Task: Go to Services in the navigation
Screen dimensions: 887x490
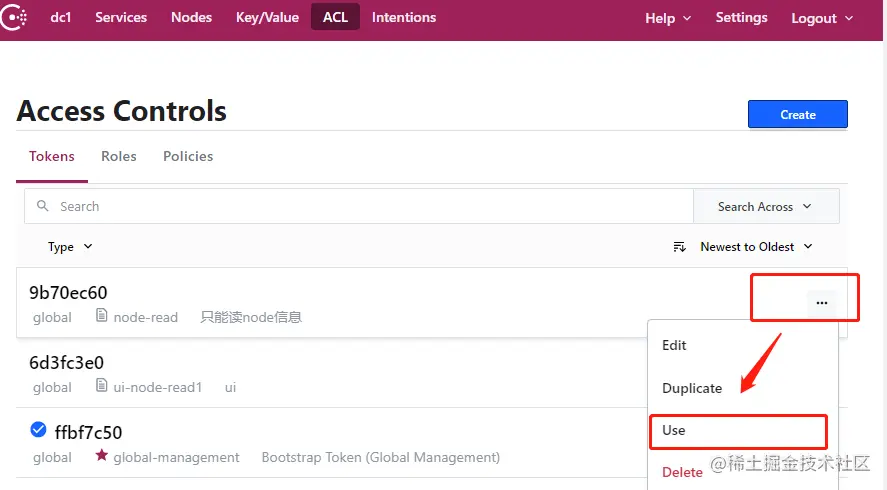Action: [121, 17]
